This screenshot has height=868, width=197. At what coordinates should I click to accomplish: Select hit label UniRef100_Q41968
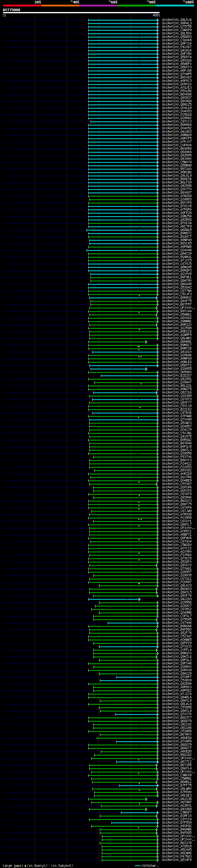[176, 809]
